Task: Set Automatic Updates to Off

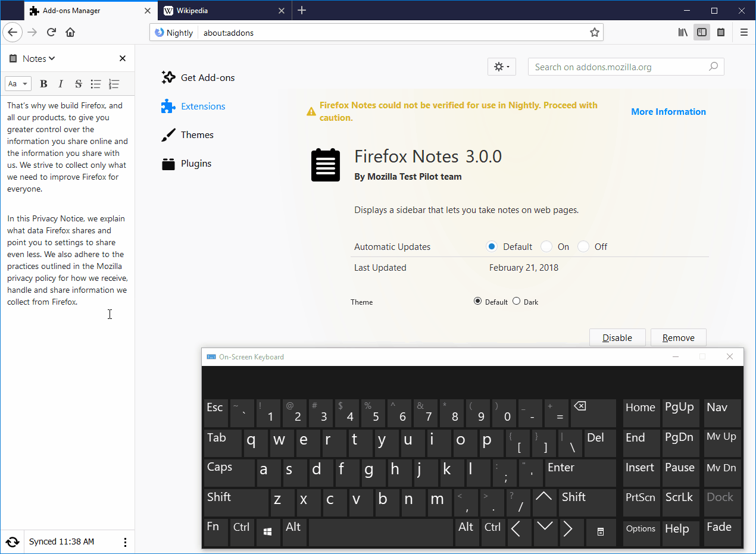Action: coord(583,246)
